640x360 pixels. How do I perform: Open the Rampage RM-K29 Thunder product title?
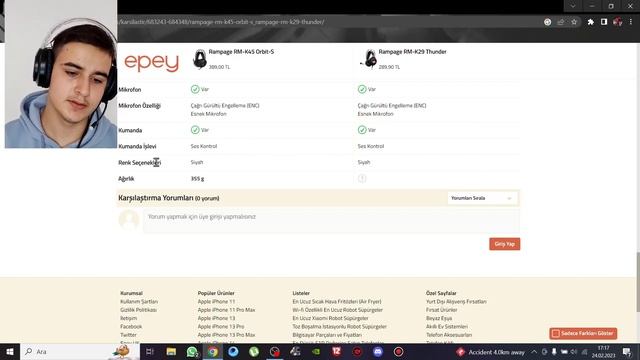[x=412, y=52]
